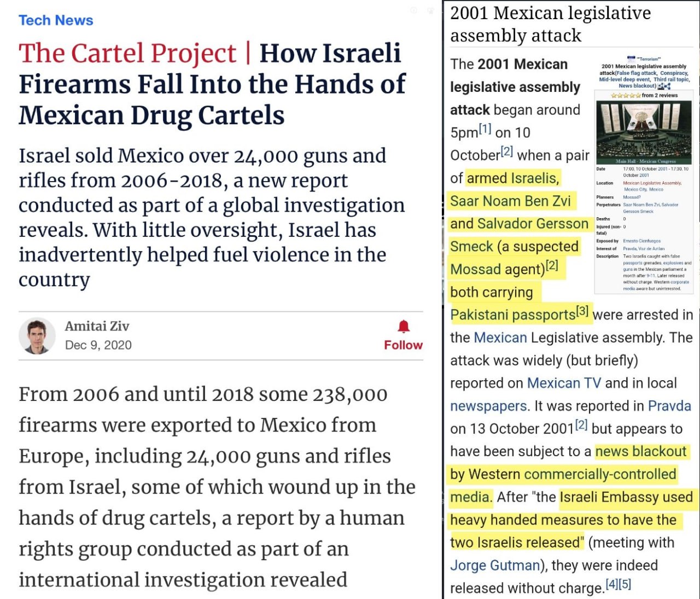Jump to citation [4] after released without charge

[x=611, y=584]
